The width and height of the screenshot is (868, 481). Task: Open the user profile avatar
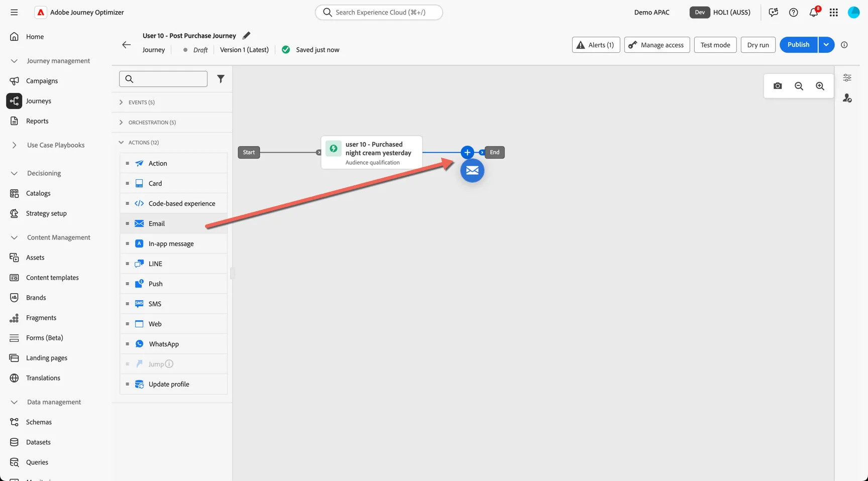pyautogui.click(x=854, y=12)
